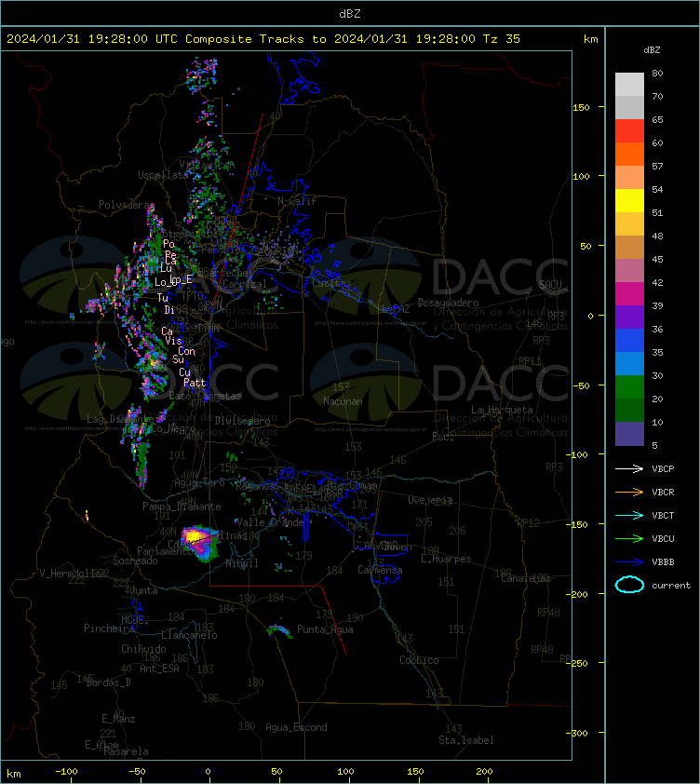
Task: Click the 'La_Horqueta' place label
Action: coord(502,410)
